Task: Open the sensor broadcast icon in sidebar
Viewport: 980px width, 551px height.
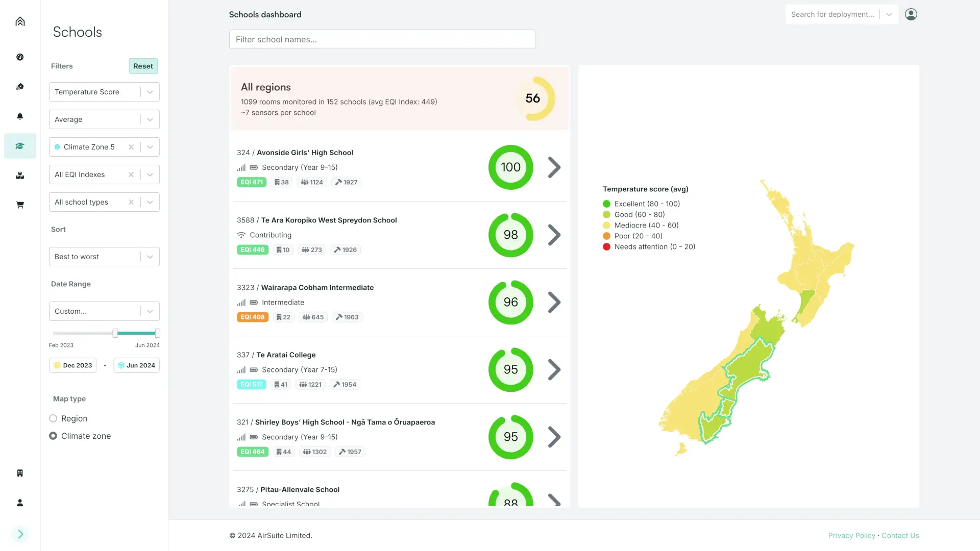Action: [20, 87]
